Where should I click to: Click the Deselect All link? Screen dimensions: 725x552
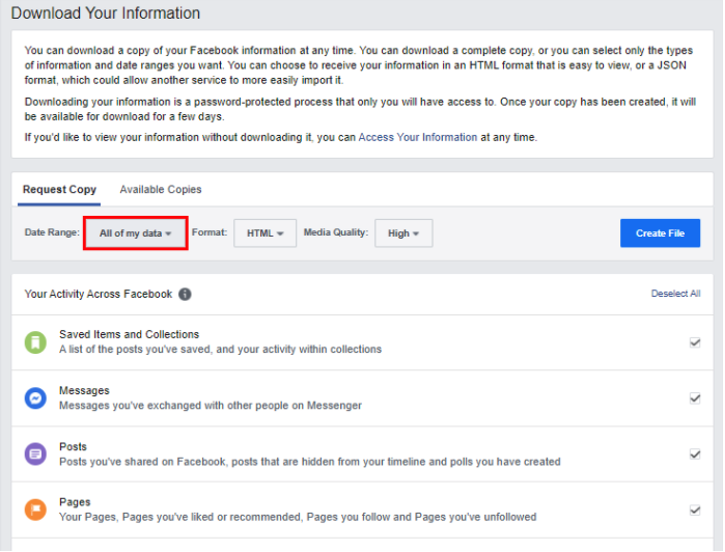click(x=676, y=294)
